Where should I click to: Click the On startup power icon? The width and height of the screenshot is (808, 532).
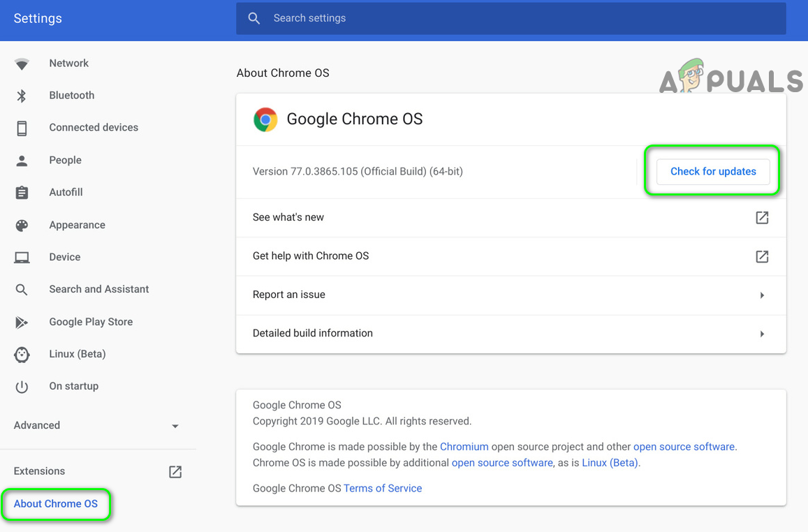click(22, 387)
